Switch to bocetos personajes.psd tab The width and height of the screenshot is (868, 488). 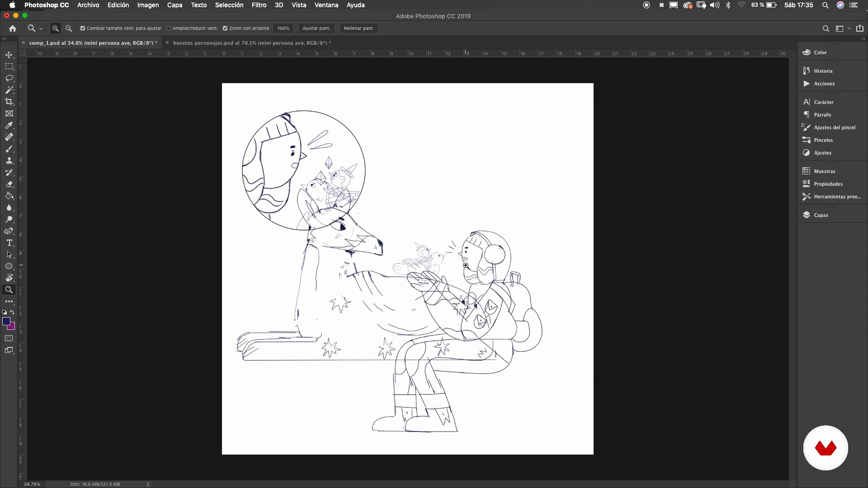(252, 43)
